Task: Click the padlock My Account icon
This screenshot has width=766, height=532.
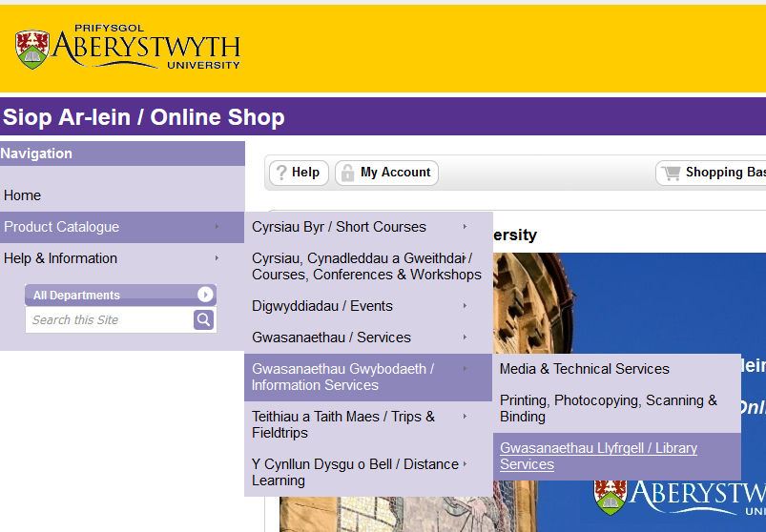Action: [347, 173]
